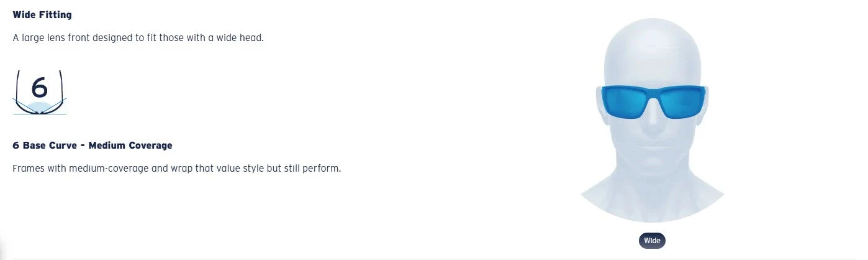Click the Wide fit badge under the mannequin

click(652, 241)
